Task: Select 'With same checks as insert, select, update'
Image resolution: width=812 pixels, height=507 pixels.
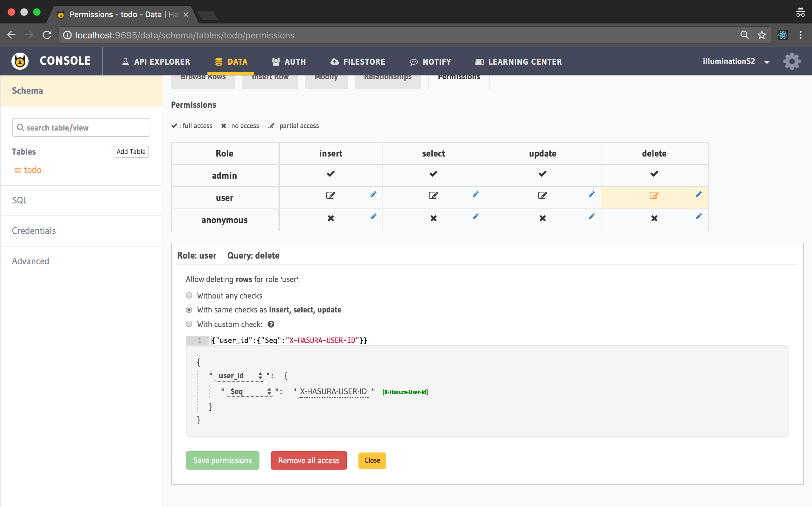Action: (189, 310)
